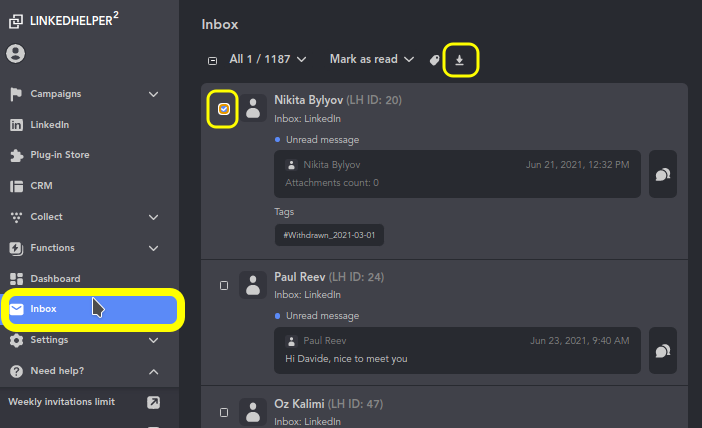
Task: Click the Plug-in Store puzzle icon
Action: tap(16, 155)
